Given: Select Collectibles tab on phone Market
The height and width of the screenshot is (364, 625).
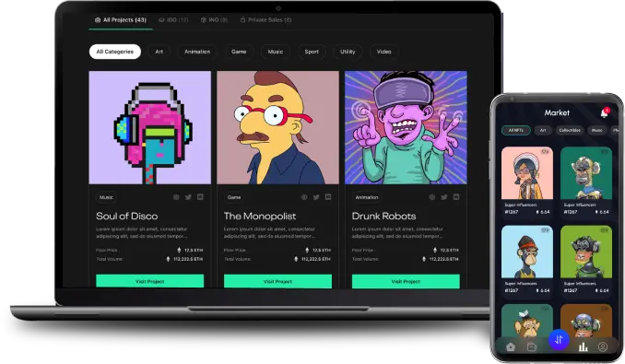Looking at the screenshot, I should 570,130.
